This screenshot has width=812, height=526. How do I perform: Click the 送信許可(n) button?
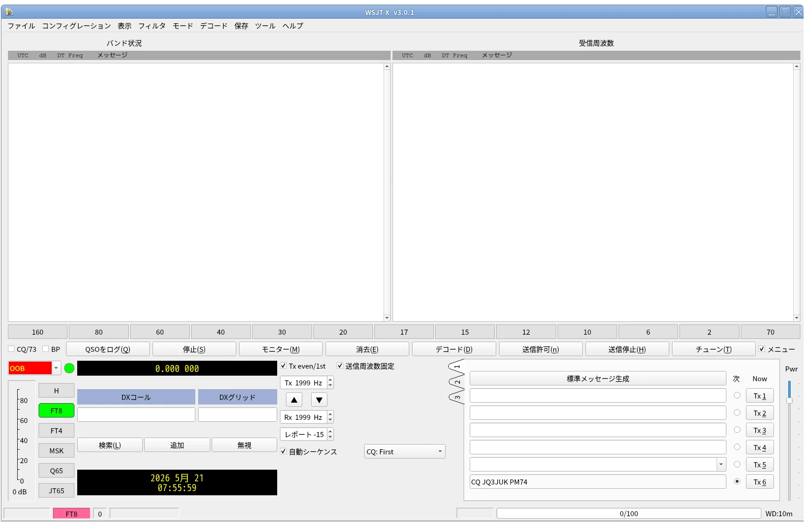540,349
